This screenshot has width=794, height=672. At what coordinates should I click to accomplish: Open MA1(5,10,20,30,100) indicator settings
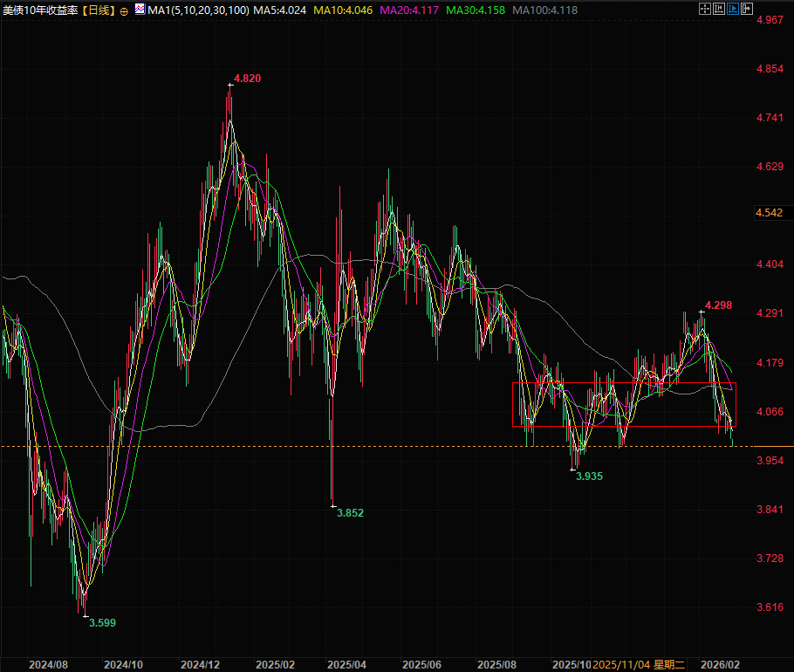197,10
